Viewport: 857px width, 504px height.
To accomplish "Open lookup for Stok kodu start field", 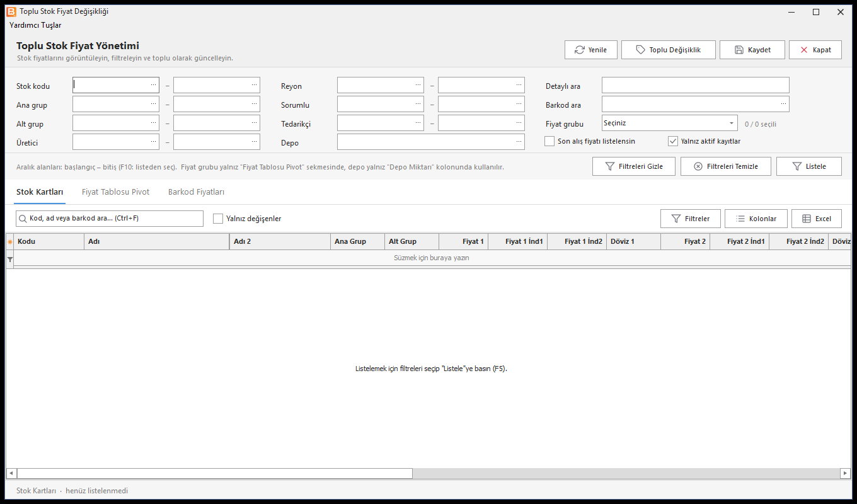I will [x=153, y=84].
